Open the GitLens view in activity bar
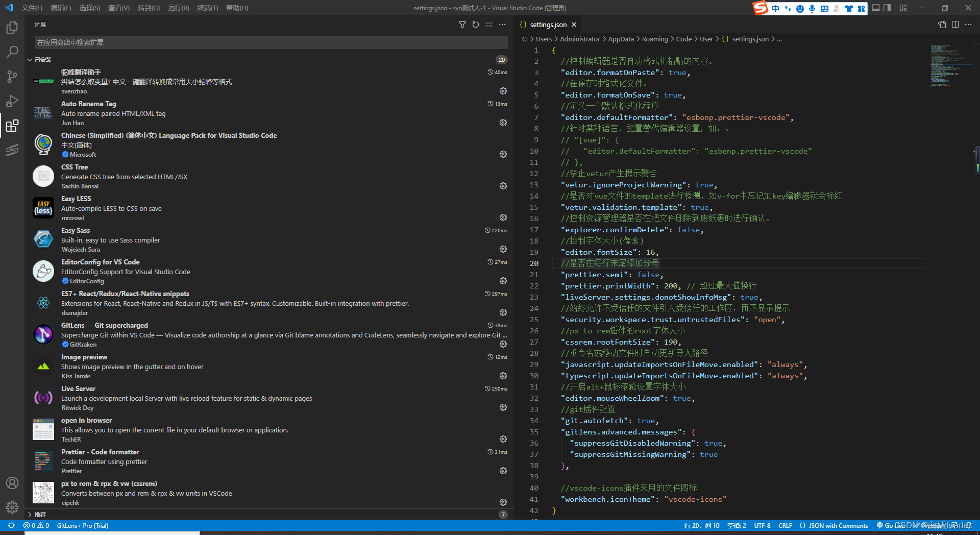980x535 pixels. click(x=12, y=150)
